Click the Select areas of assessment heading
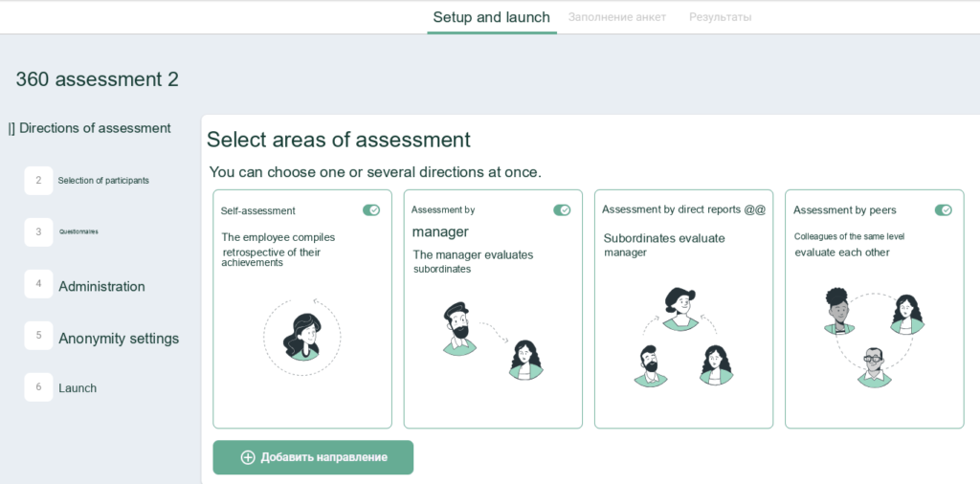 pyautogui.click(x=339, y=140)
